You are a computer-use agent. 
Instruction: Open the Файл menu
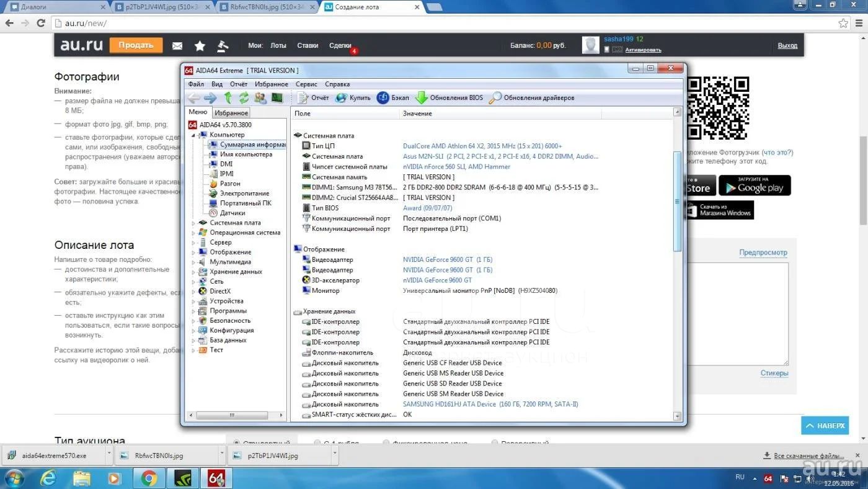point(196,84)
